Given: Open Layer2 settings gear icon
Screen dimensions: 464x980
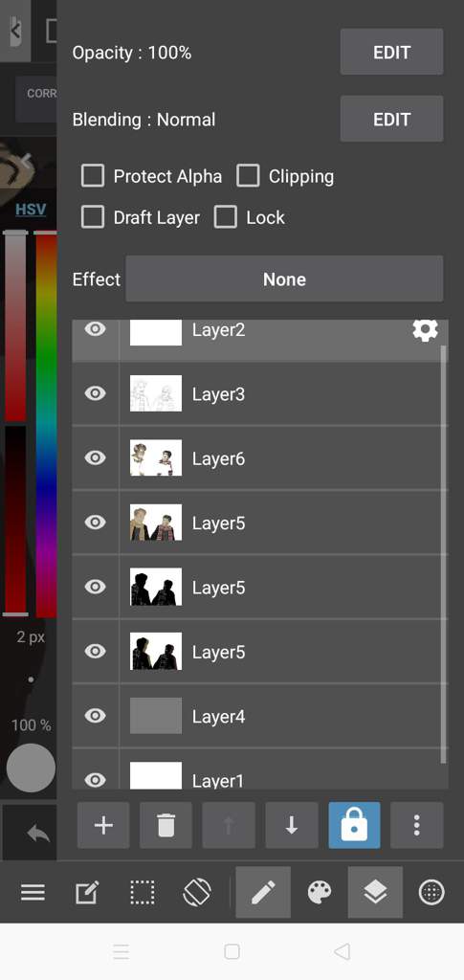Looking at the screenshot, I should point(426,330).
